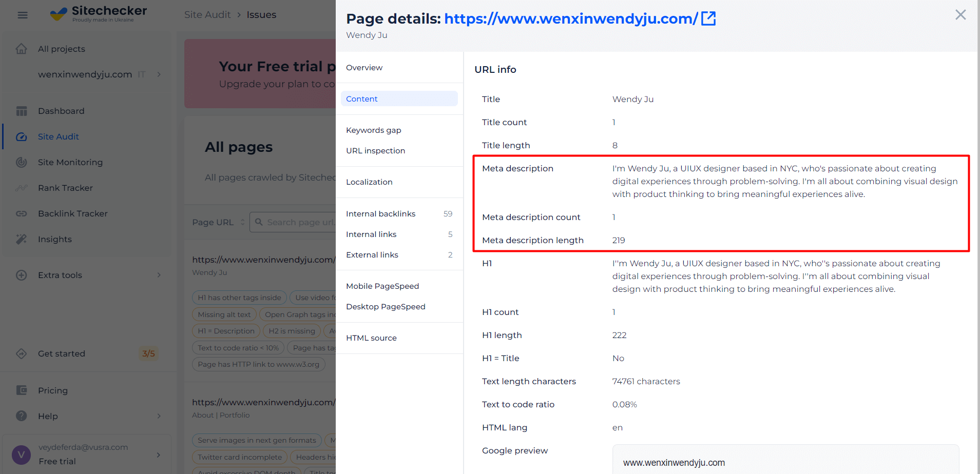Open the URL inspection section
This screenshot has height=474, width=980.
point(375,151)
